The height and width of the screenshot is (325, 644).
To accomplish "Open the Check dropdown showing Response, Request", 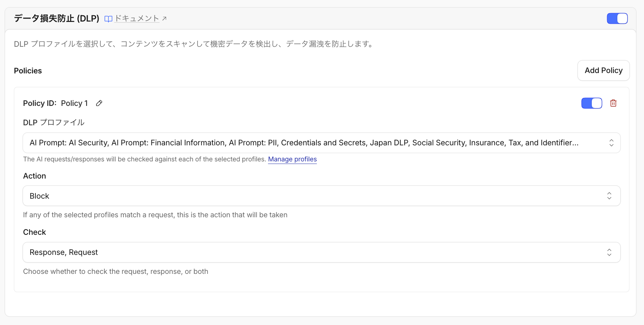I will click(322, 252).
